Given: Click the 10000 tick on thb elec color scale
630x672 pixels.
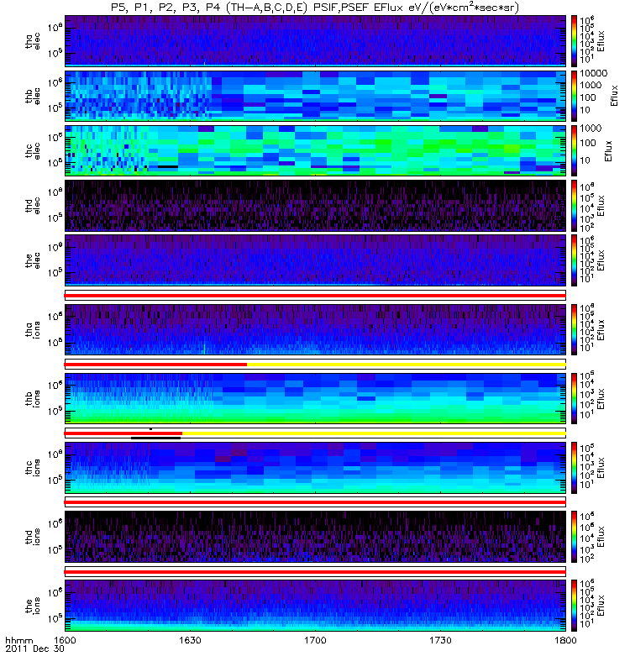Looking at the screenshot, I should click(594, 74).
